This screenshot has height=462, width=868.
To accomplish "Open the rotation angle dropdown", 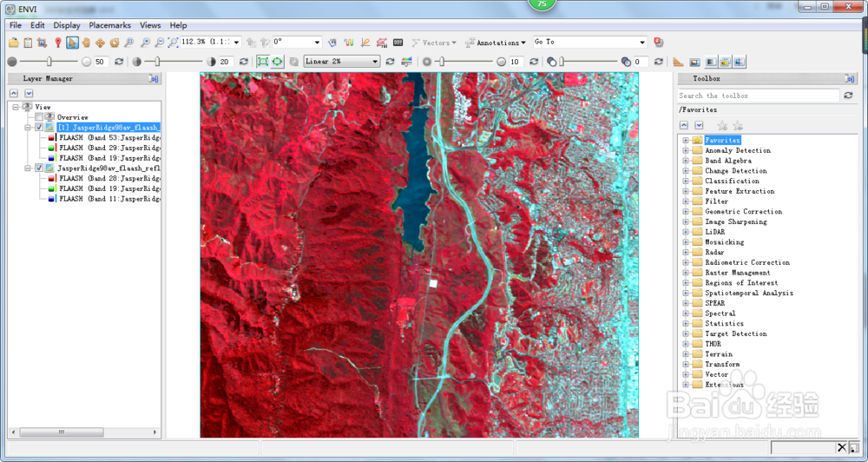I will tap(317, 42).
